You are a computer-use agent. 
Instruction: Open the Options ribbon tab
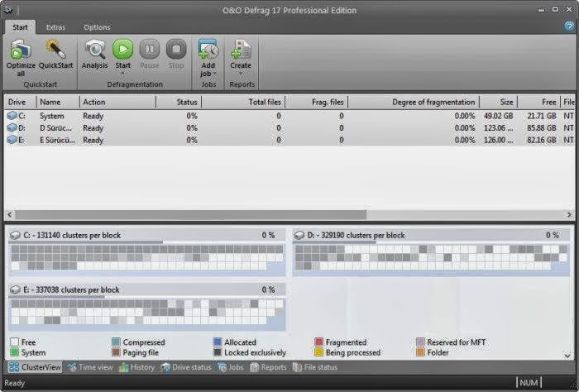pyautogui.click(x=97, y=27)
